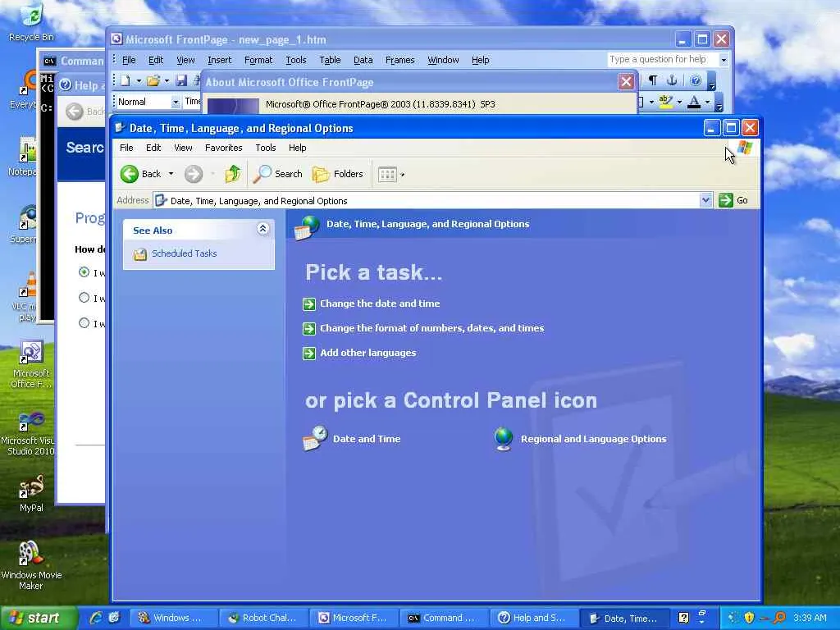Open dropdown arrow next to FrontPage New Page

[139, 81]
